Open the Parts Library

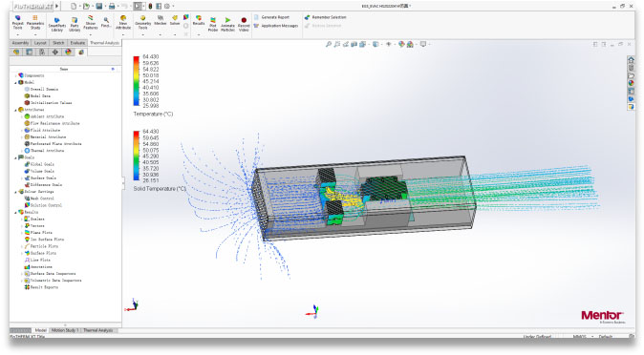click(75, 24)
